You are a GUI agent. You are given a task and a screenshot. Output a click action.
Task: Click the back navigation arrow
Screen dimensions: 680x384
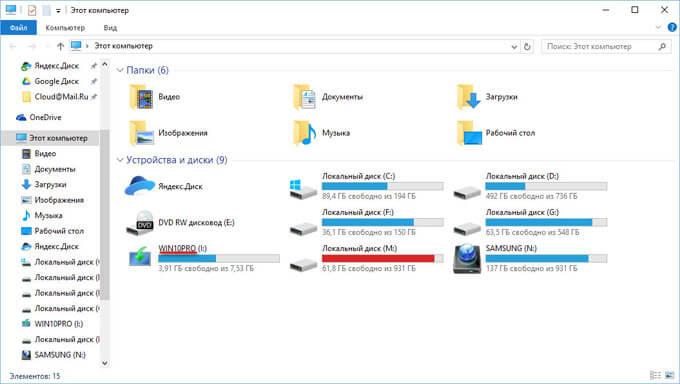coord(13,46)
